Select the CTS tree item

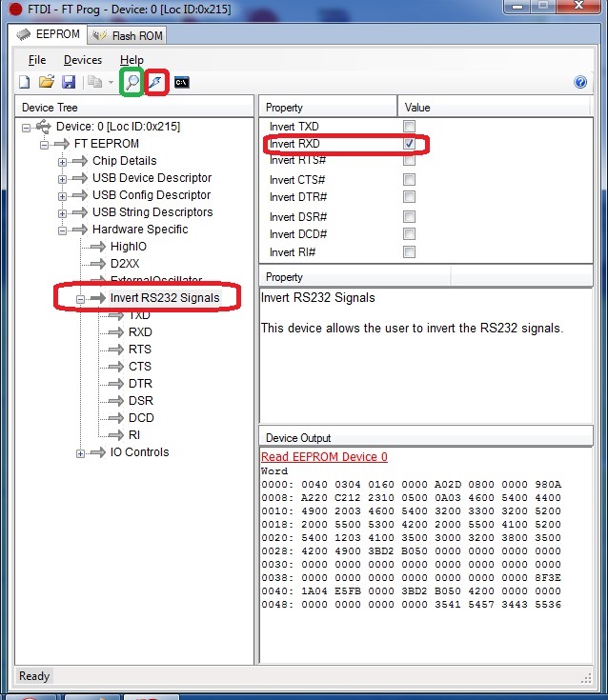point(140,367)
